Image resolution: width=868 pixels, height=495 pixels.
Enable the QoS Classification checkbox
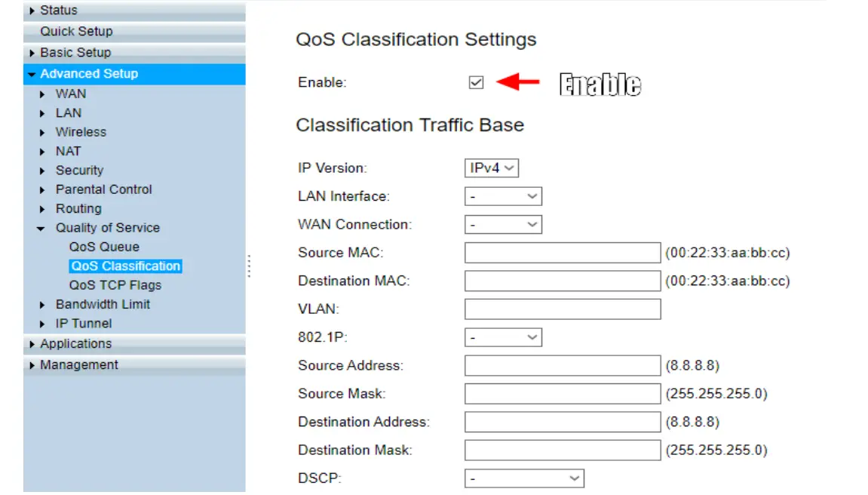pos(476,82)
